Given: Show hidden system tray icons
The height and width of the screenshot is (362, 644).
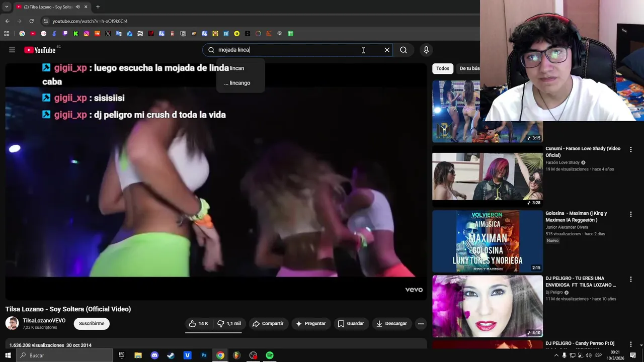Looking at the screenshot, I should 556,355.
